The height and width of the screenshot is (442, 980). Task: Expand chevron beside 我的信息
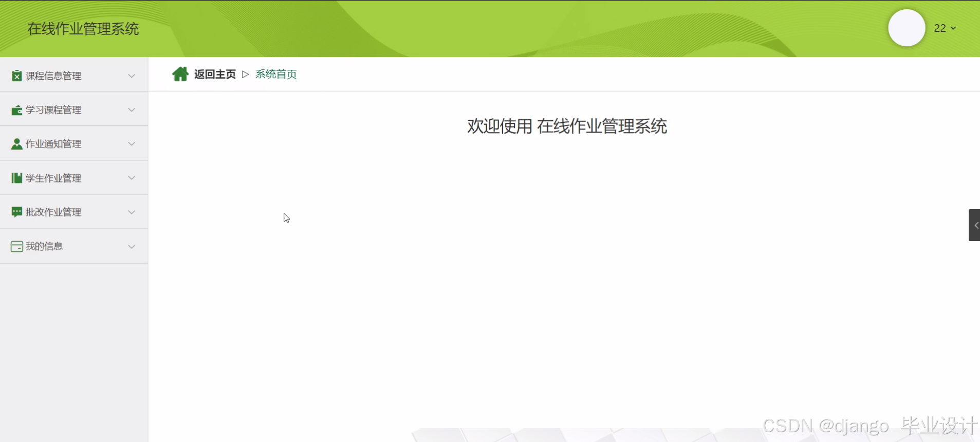click(x=132, y=247)
